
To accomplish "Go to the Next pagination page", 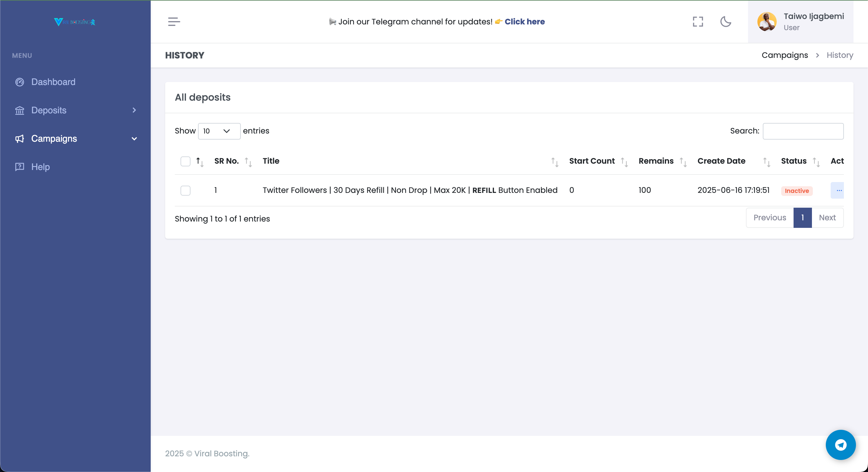I will coord(827,218).
